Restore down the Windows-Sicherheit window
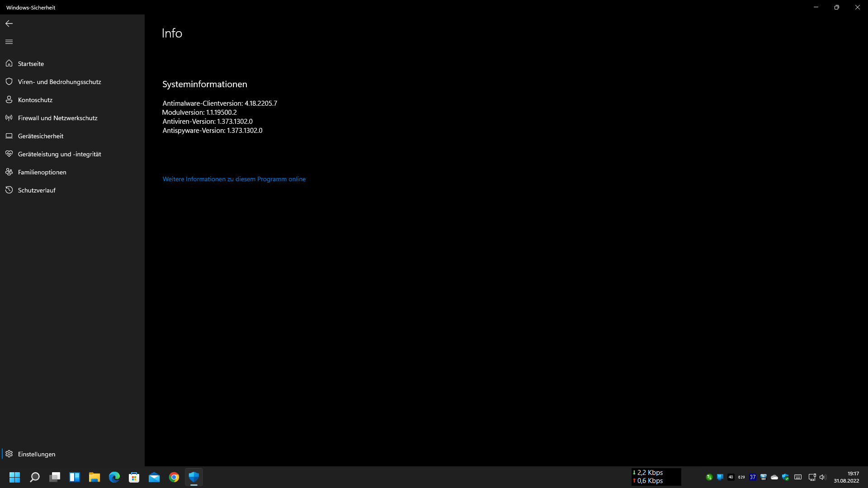 pyautogui.click(x=837, y=7)
